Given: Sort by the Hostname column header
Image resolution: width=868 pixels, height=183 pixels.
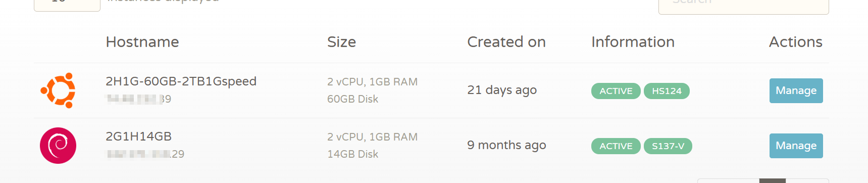Looking at the screenshot, I should tap(142, 42).
